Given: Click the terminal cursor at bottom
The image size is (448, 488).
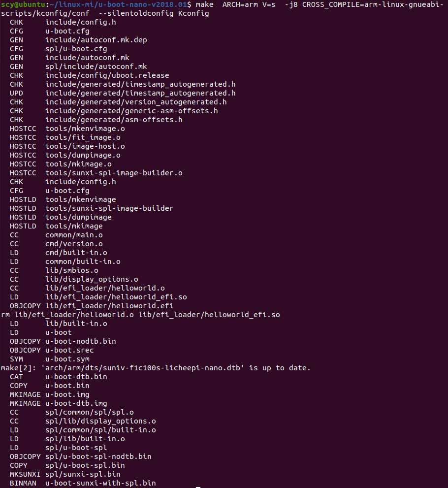Looking at the screenshot, I should point(198,487).
